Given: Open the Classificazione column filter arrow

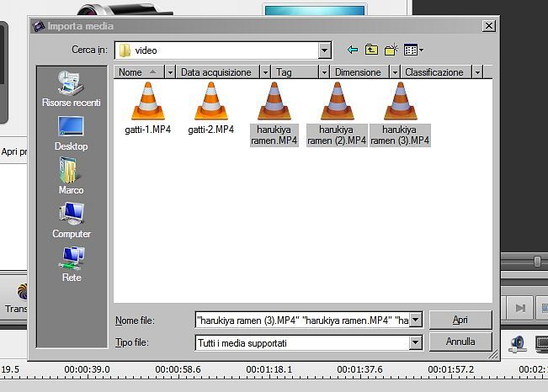Looking at the screenshot, I should (477, 72).
